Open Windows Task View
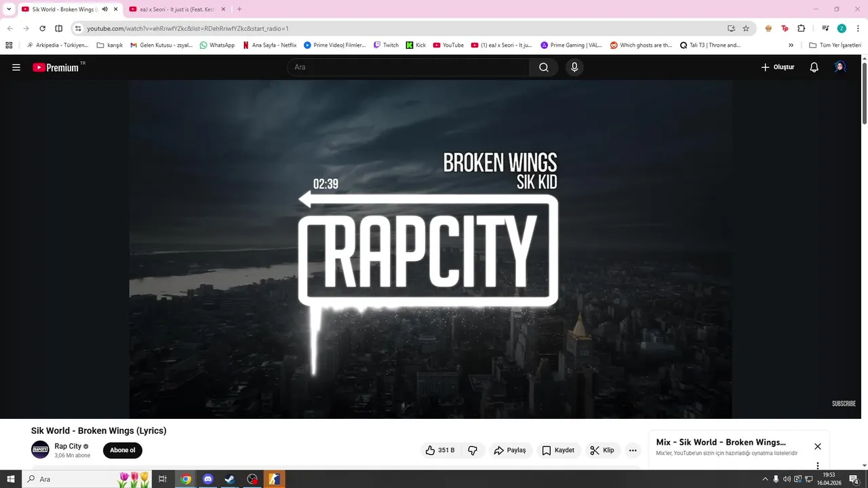The image size is (868, 488). pos(163,479)
